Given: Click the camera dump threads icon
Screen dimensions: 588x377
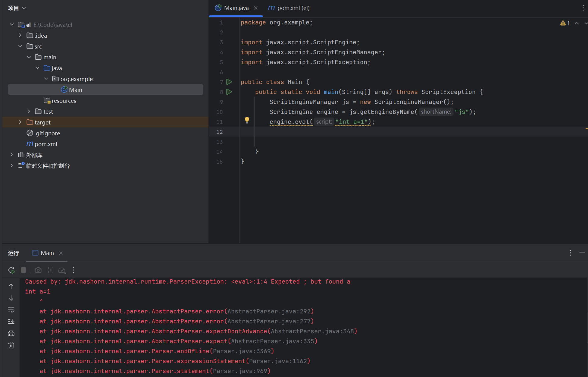Looking at the screenshot, I should click(38, 270).
